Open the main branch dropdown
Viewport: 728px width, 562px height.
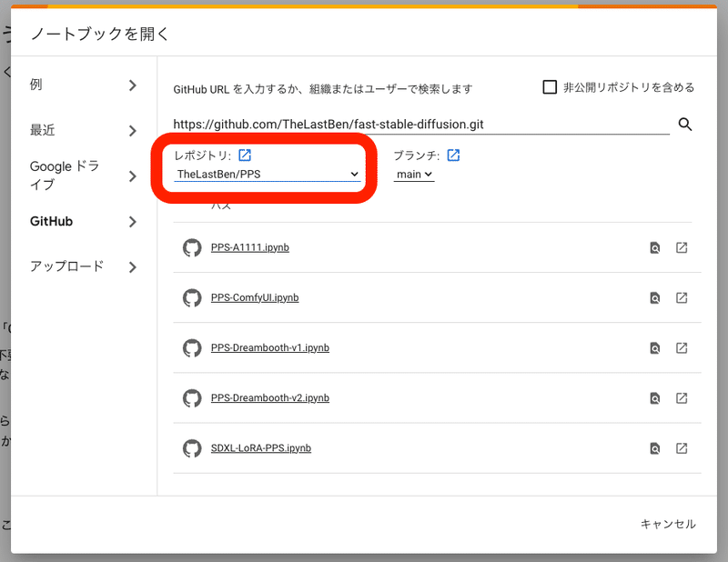pos(414,175)
